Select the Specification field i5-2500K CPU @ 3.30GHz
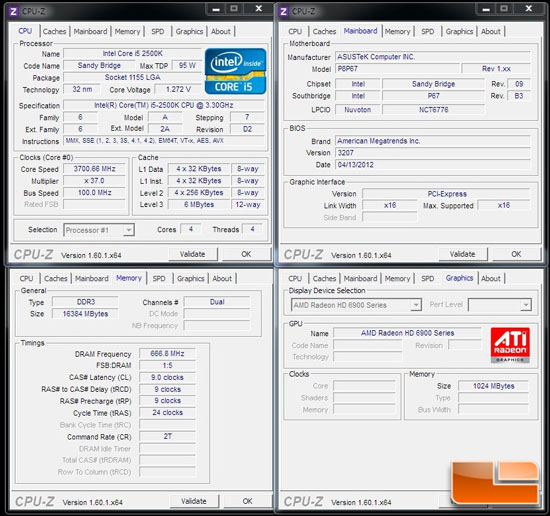550x516 pixels. click(x=163, y=105)
